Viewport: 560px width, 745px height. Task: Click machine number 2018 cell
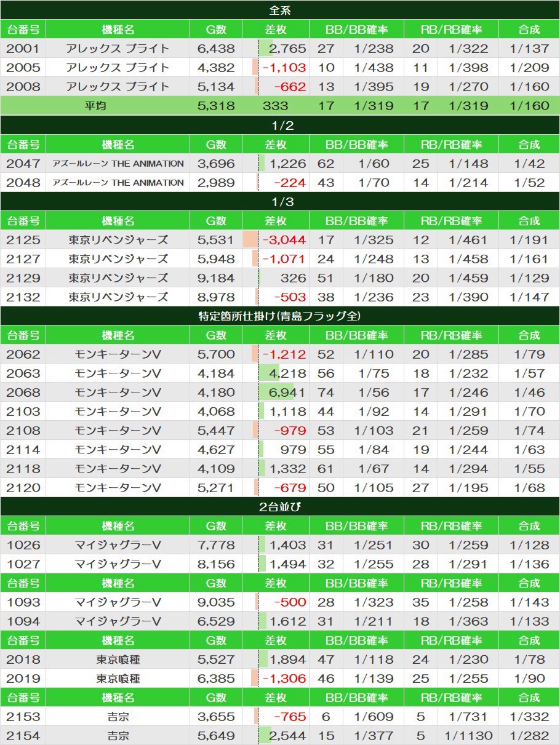click(x=23, y=659)
